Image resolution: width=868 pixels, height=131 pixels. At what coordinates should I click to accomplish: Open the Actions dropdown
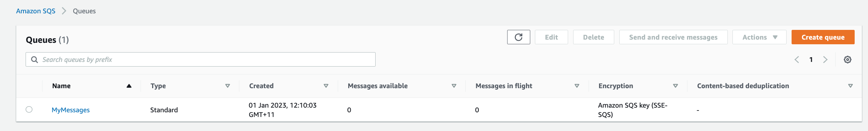(759, 37)
